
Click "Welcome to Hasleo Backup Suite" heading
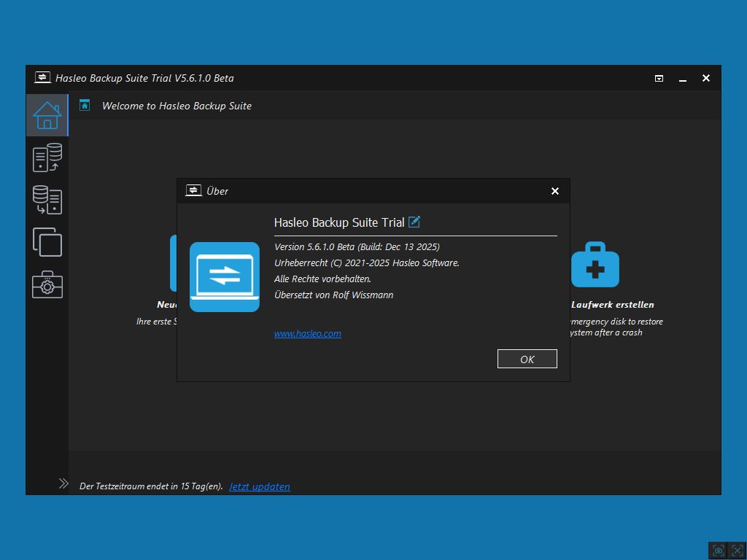point(177,106)
